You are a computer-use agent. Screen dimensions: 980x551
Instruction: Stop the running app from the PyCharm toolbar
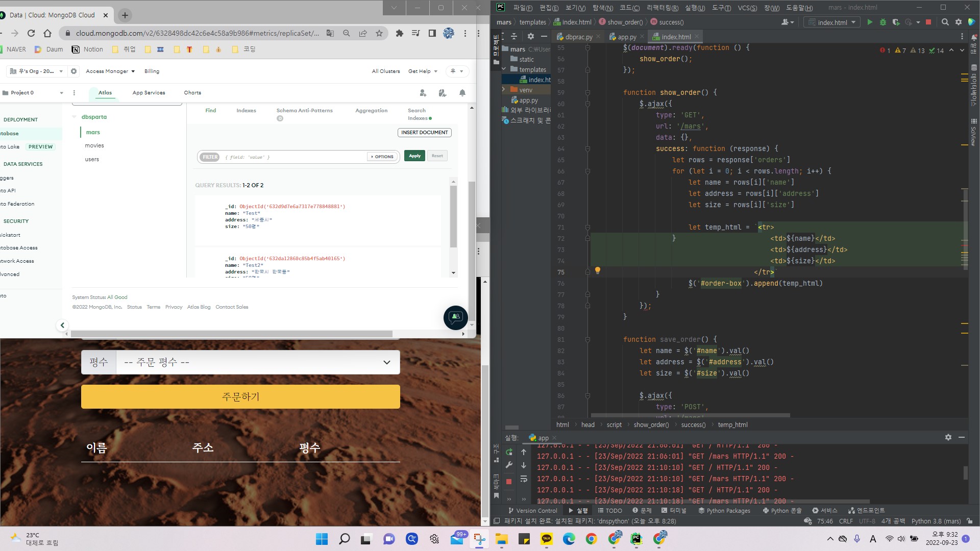[x=928, y=22]
